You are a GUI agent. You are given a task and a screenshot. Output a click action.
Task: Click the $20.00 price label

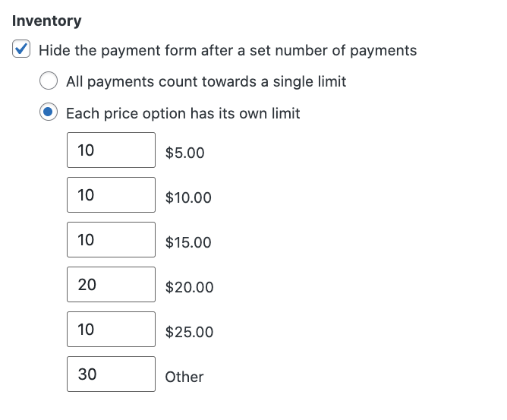pos(189,288)
